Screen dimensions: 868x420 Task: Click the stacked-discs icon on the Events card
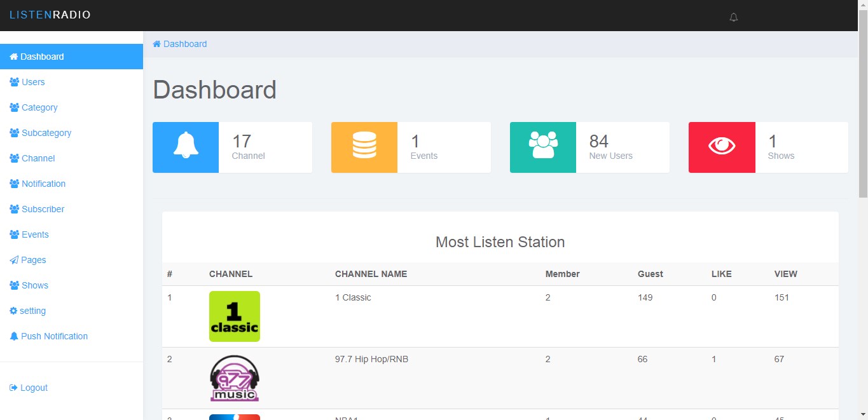(364, 147)
